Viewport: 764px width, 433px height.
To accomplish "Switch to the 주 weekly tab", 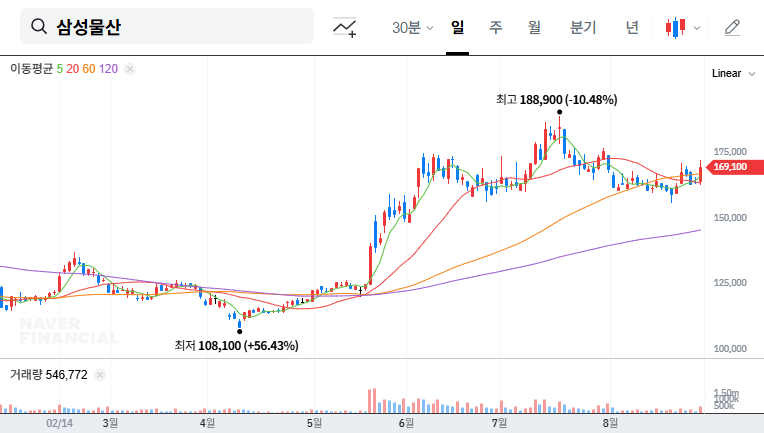I will [496, 27].
